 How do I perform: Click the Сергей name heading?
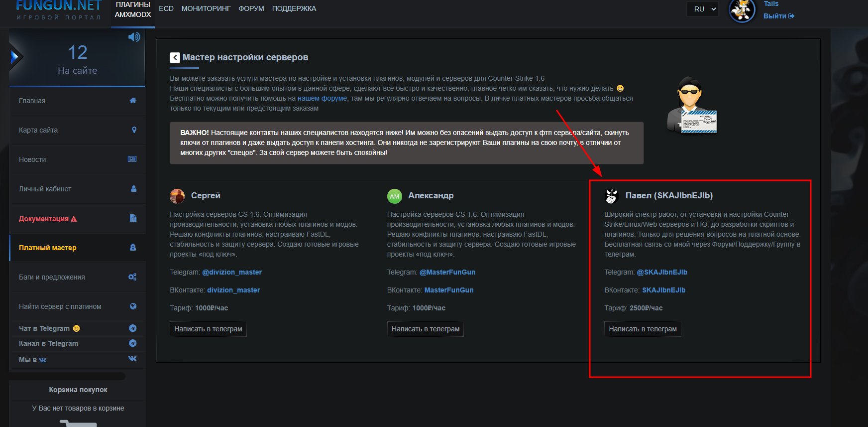206,195
